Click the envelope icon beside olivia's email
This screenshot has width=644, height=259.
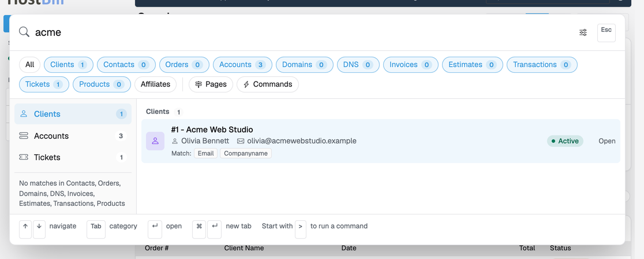241,141
